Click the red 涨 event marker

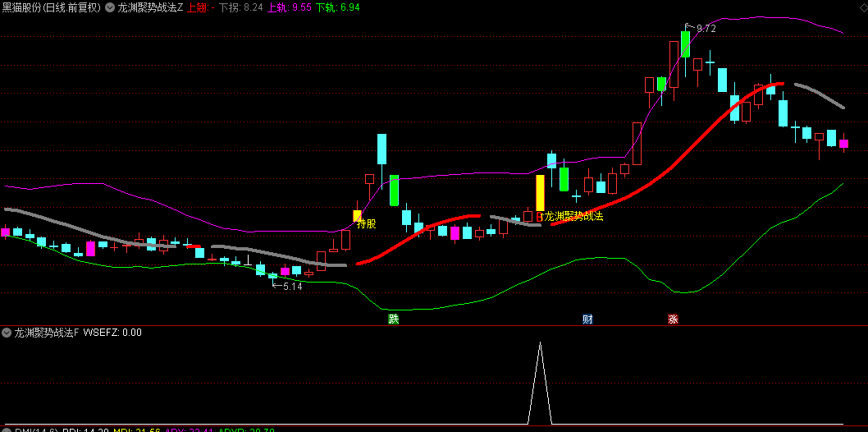[673, 319]
